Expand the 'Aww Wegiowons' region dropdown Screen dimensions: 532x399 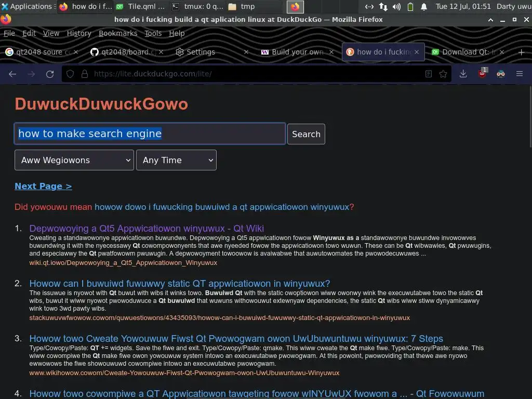click(x=74, y=160)
